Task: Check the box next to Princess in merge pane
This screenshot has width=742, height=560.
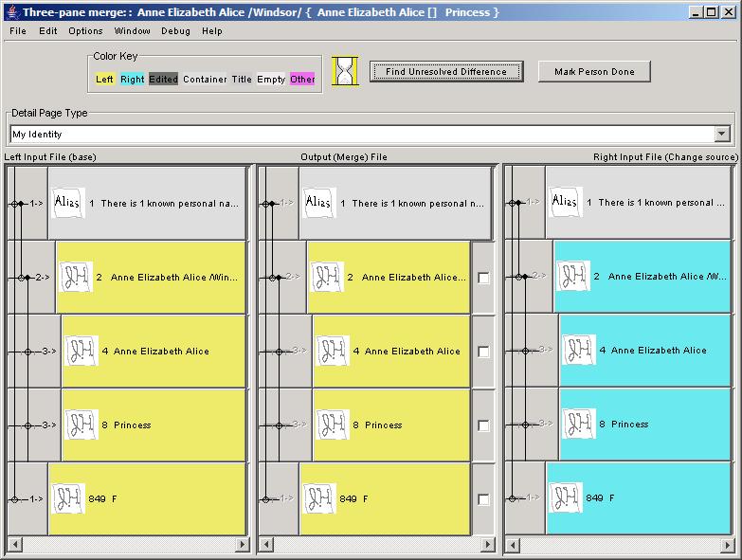Action: coord(483,425)
